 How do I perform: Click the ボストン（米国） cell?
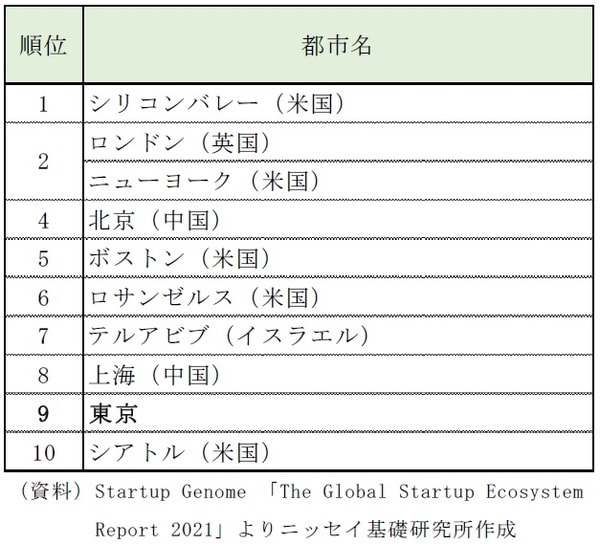coord(180,258)
